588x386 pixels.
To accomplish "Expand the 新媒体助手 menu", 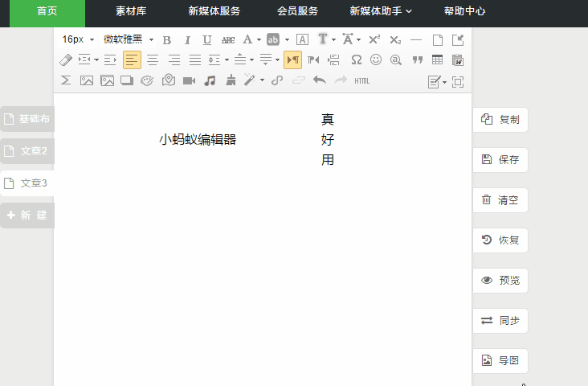I will (381, 11).
